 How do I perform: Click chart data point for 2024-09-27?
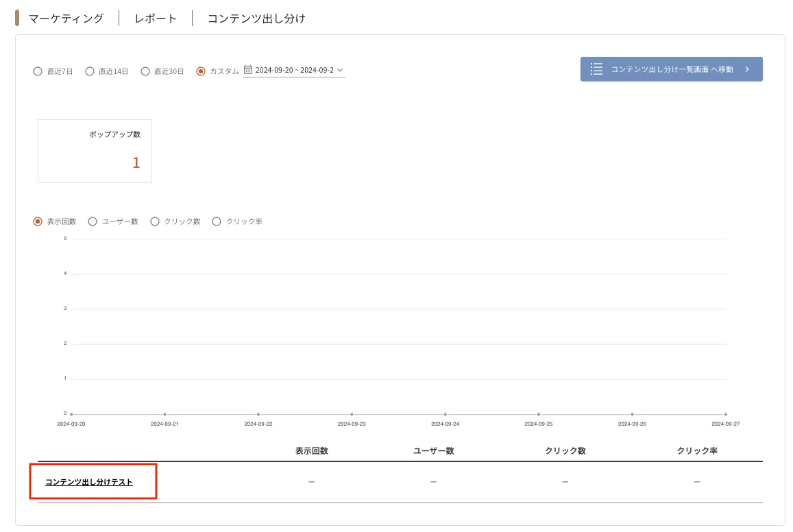[725, 414]
